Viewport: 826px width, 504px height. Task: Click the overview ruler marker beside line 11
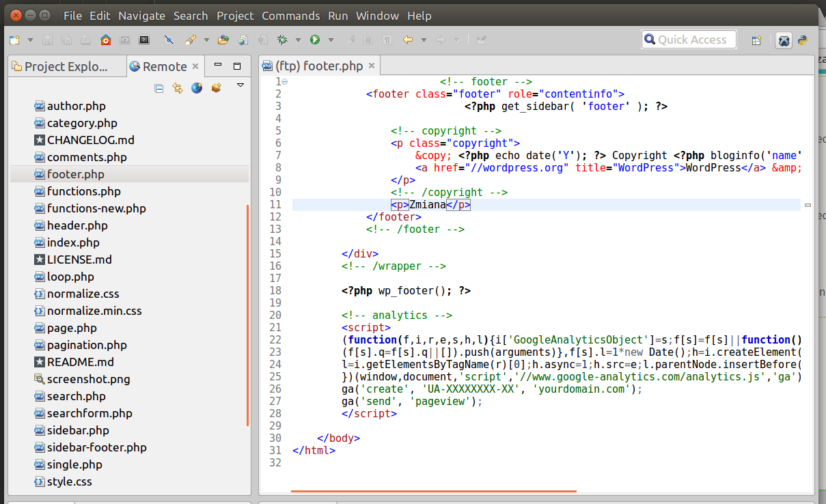tap(808, 205)
